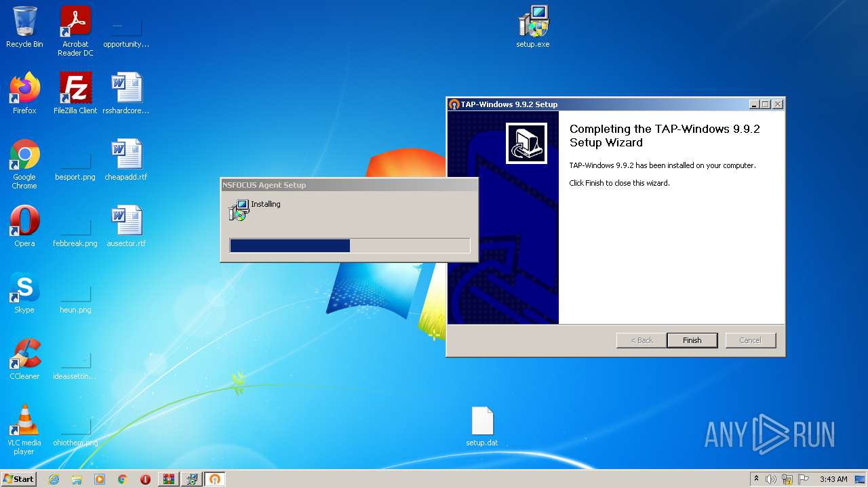This screenshot has height=488, width=868.
Task: Click the Show desktop button
Action: pos(861,479)
